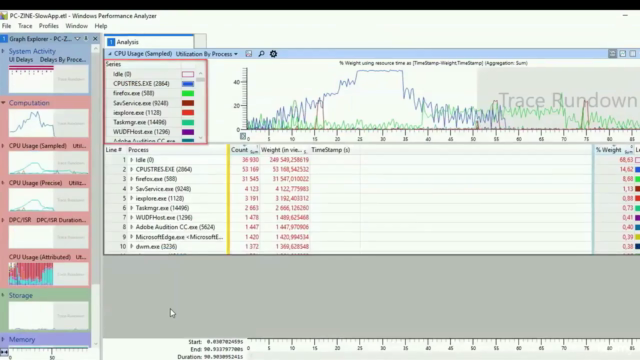Click the magnifier search icon in graph toolbar
The height and width of the screenshot is (360, 640).
pyautogui.click(x=261, y=54)
